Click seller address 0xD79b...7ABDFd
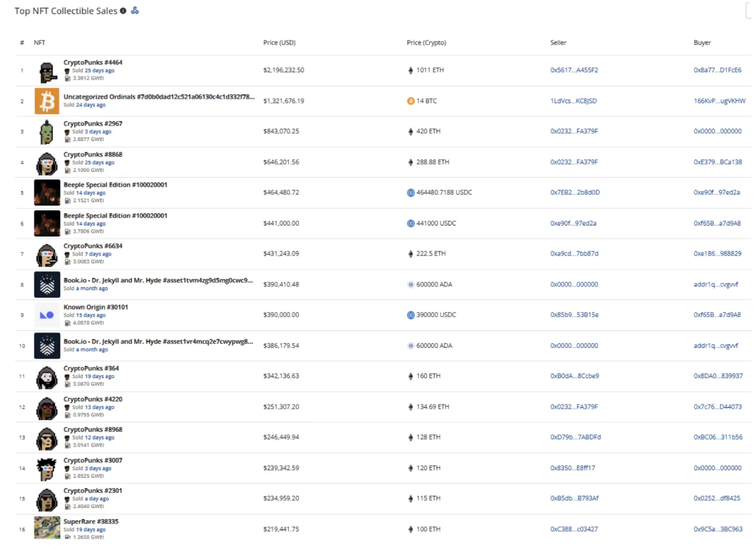 click(x=575, y=437)
